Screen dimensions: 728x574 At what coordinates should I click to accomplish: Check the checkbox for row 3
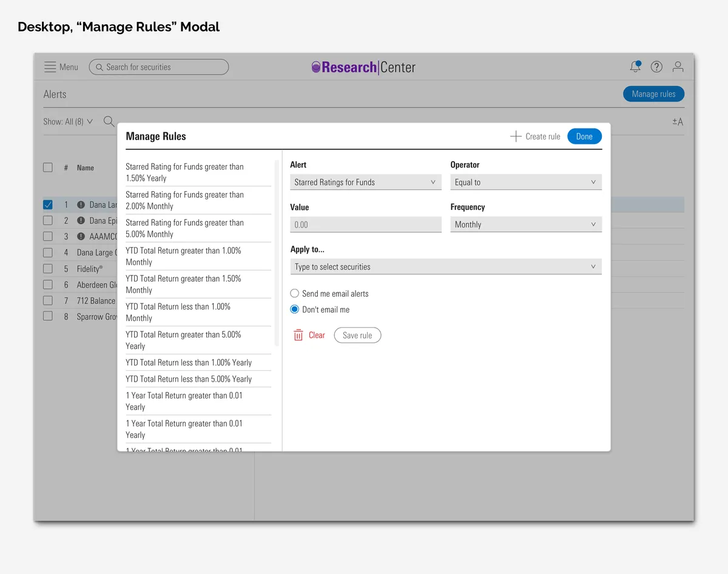[x=48, y=237]
